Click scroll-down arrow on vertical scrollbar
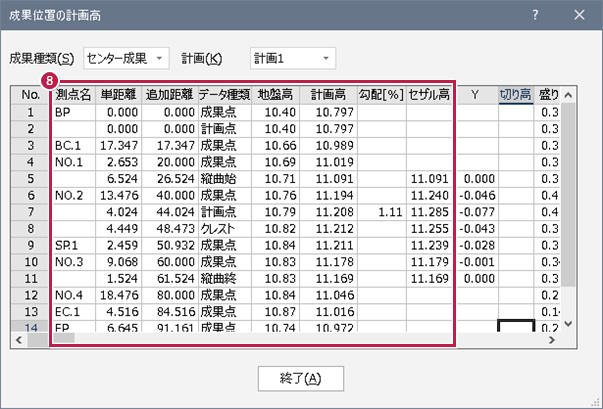603x409 pixels. [568, 324]
